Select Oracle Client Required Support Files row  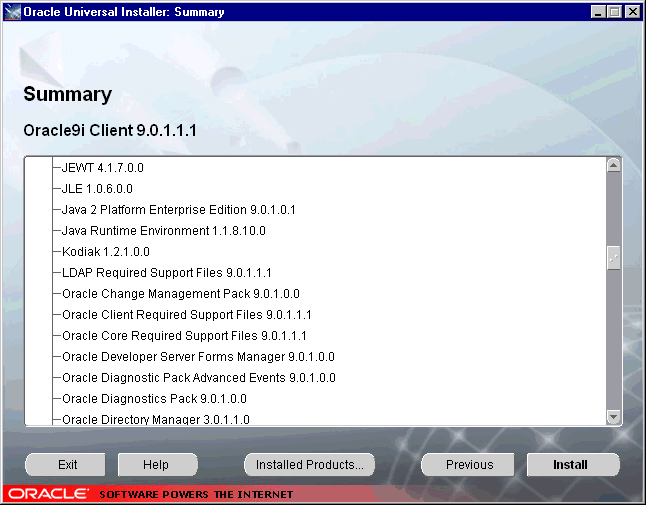pos(187,315)
